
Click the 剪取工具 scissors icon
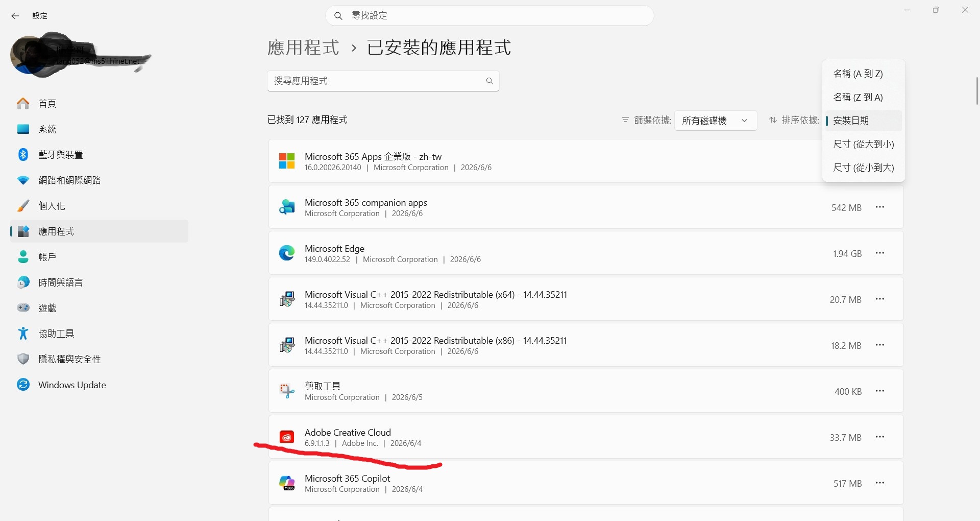(x=287, y=391)
